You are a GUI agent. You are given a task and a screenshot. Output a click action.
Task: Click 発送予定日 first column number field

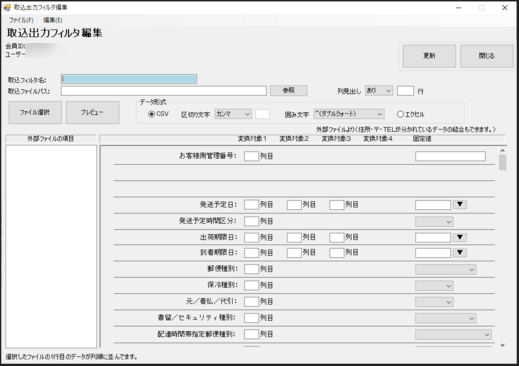point(251,205)
